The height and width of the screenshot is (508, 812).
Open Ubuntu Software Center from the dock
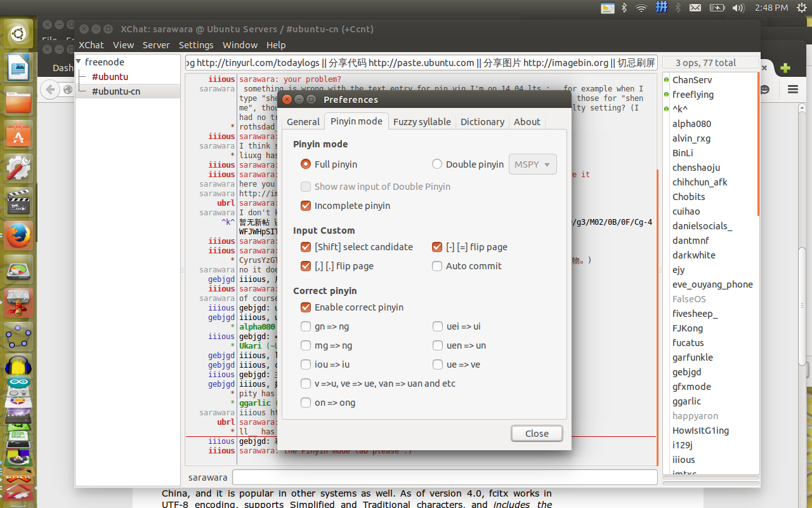click(x=18, y=135)
